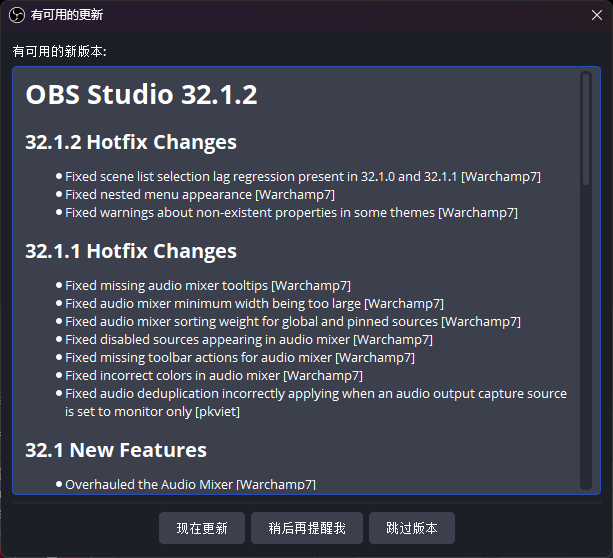
Task: Select the Fixed missing audio mixer tooltips line
Action: (x=208, y=285)
